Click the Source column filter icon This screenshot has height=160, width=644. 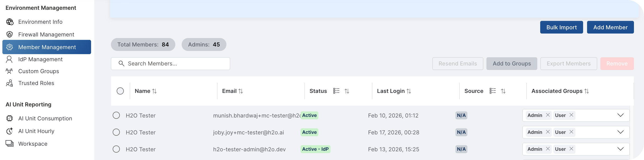[x=493, y=91]
